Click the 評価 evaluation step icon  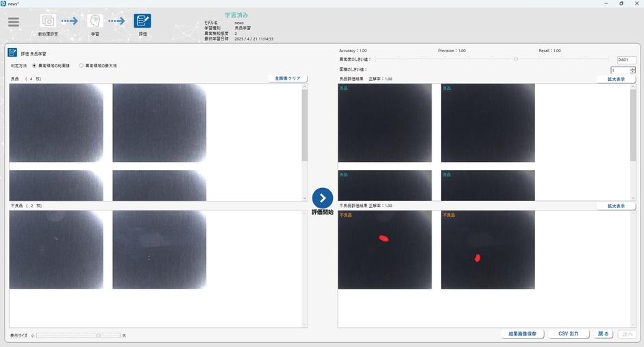click(x=143, y=21)
